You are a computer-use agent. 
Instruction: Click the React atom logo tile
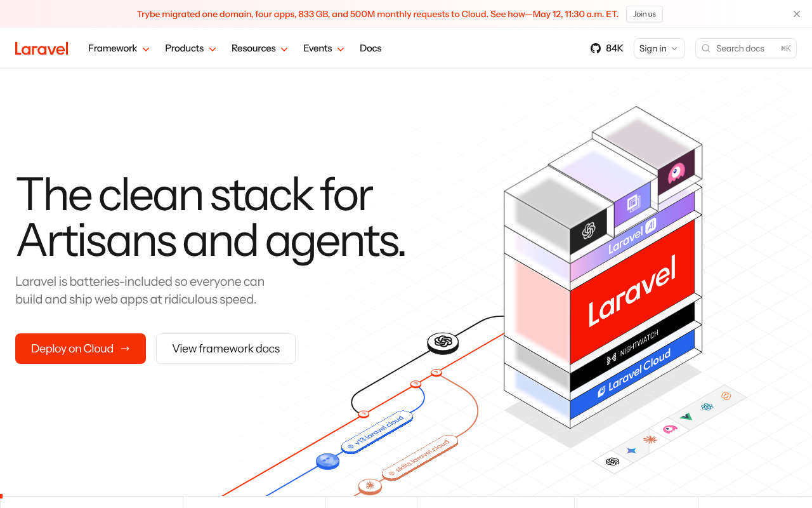(x=707, y=406)
